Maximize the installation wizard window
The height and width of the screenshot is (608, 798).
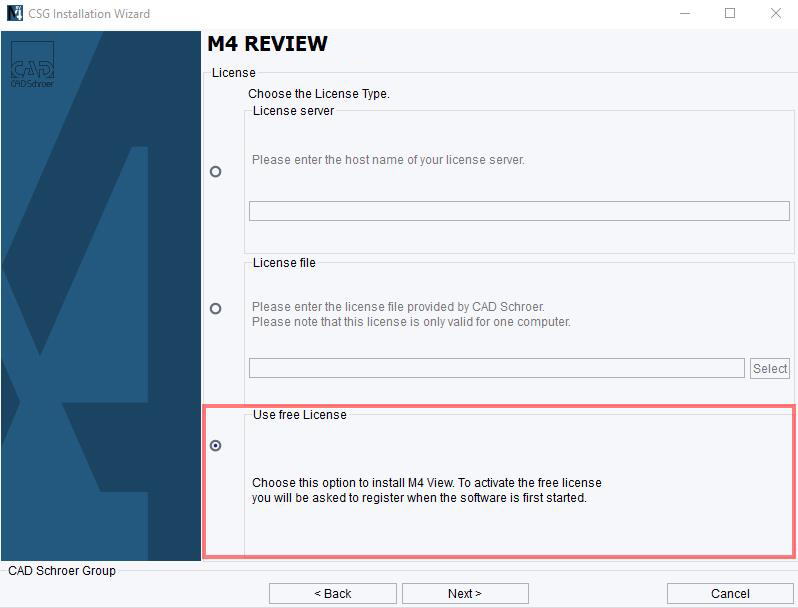click(730, 13)
